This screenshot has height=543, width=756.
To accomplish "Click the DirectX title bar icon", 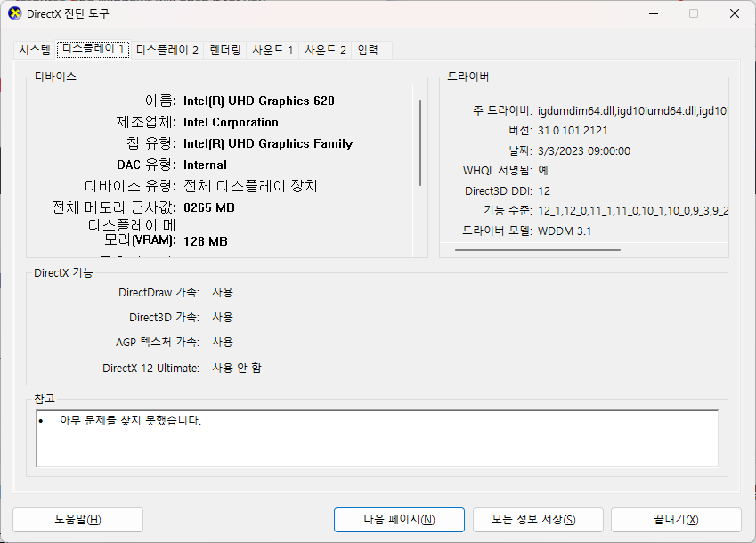I will (x=15, y=13).
